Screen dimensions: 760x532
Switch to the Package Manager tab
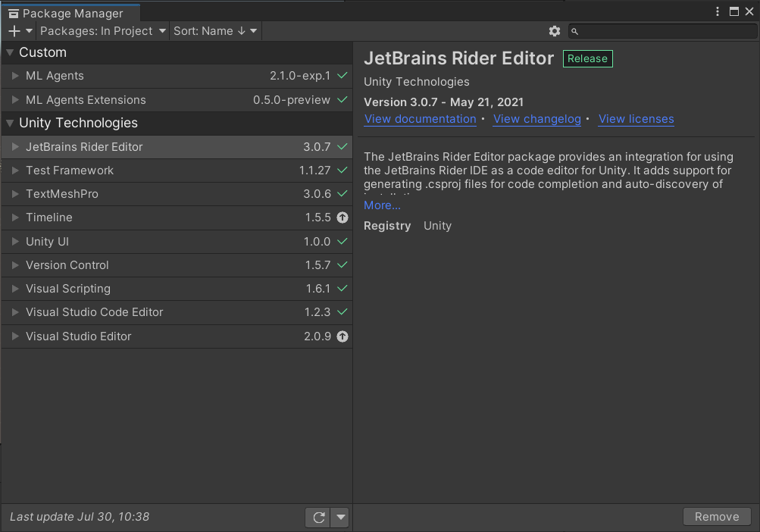point(71,14)
